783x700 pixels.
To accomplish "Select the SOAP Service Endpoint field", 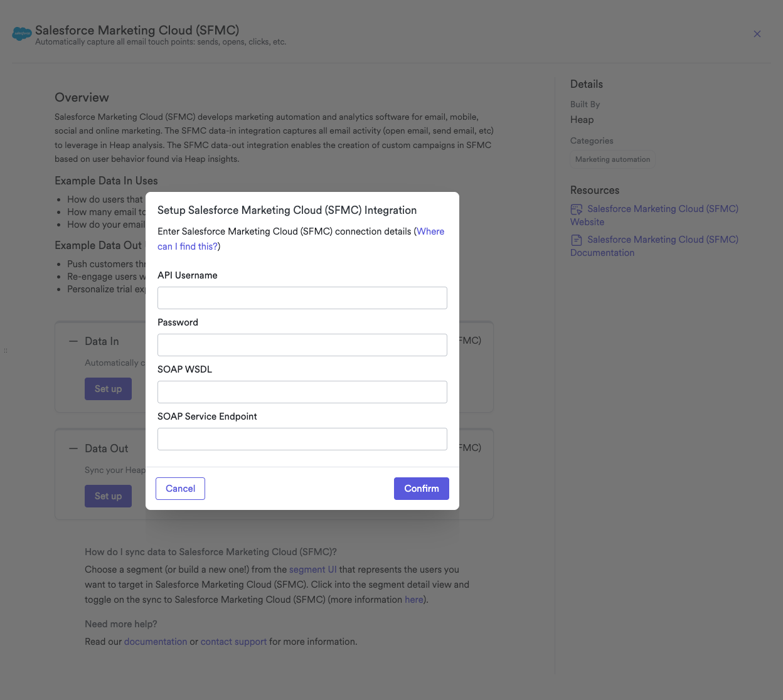I will [x=302, y=439].
